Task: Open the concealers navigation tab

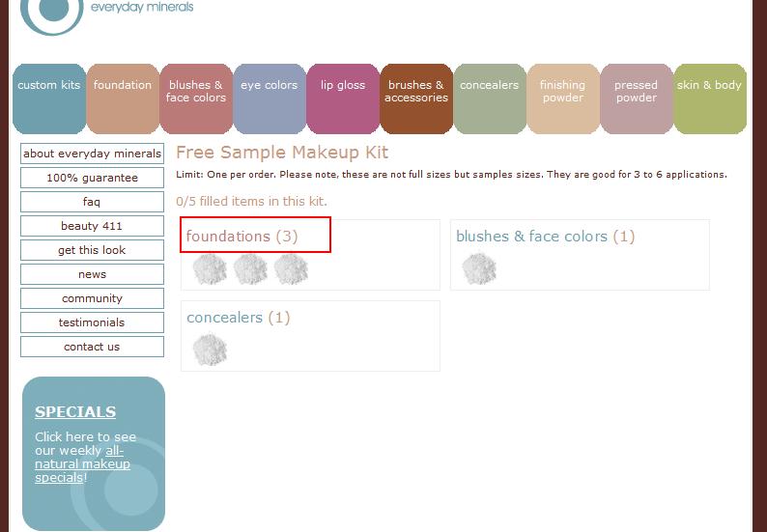Action: (490, 98)
